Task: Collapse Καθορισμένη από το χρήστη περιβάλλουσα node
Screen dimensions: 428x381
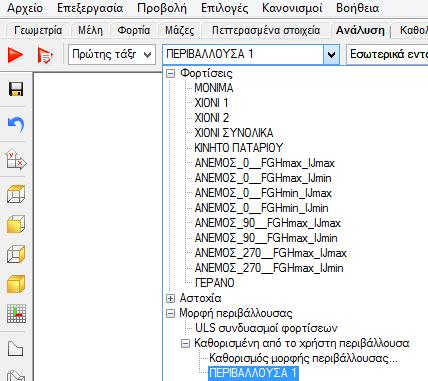Action: coord(185,343)
